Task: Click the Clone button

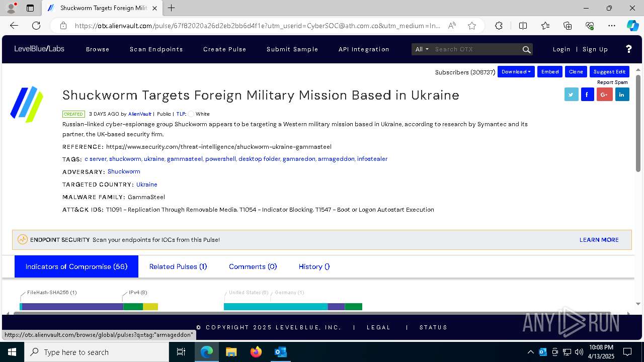Action: pyautogui.click(x=576, y=72)
